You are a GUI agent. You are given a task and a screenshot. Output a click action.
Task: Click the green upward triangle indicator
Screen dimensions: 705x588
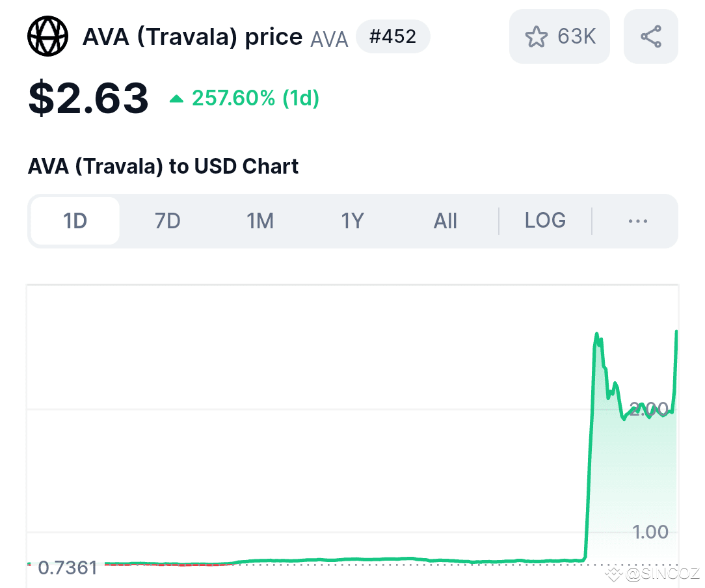tap(175, 98)
